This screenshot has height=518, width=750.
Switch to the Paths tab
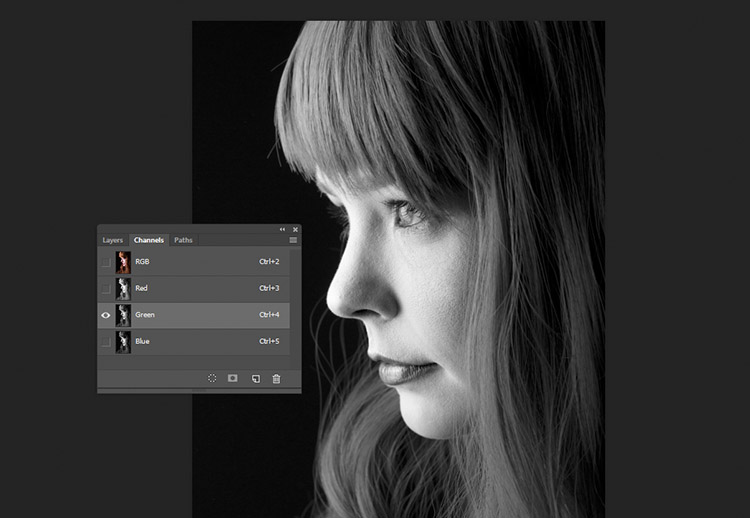[x=183, y=240]
